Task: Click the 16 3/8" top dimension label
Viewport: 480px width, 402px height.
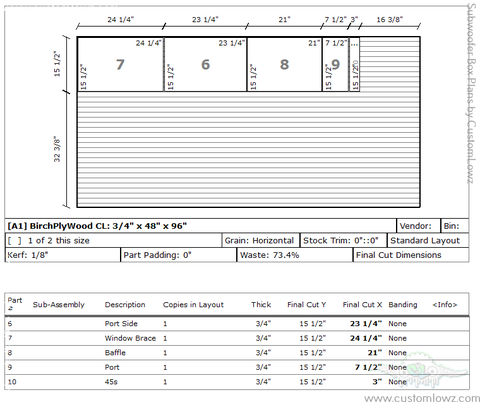Action: tap(390, 19)
